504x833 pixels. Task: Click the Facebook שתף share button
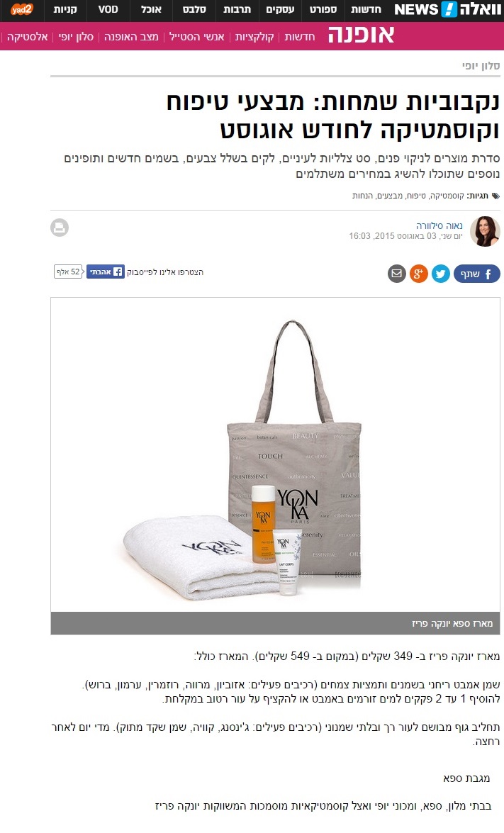pos(476,274)
